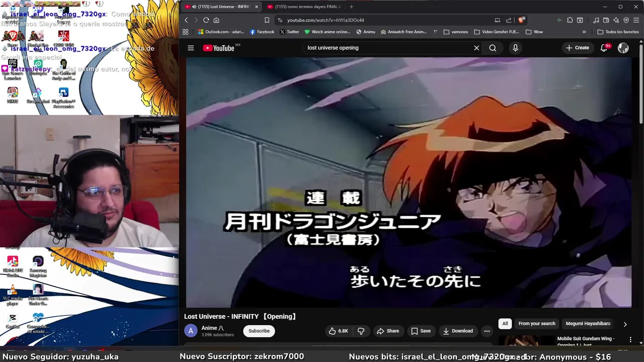Viewport: 644px width, 362px height.
Task: Save the video to a playlist
Action: click(x=421, y=331)
